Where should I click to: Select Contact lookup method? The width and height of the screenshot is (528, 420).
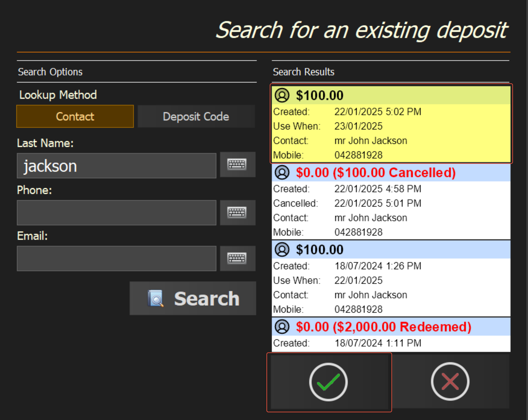point(75,117)
